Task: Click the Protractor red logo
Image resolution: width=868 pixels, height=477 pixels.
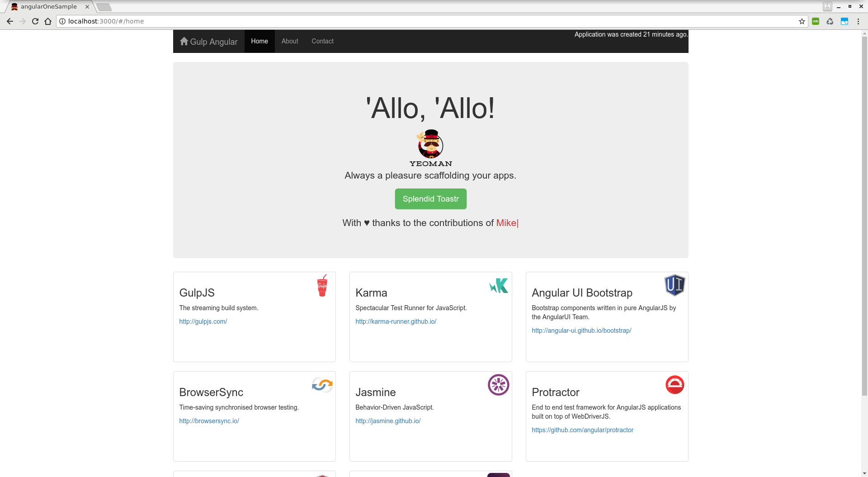Action: pyautogui.click(x=675, y=385)
